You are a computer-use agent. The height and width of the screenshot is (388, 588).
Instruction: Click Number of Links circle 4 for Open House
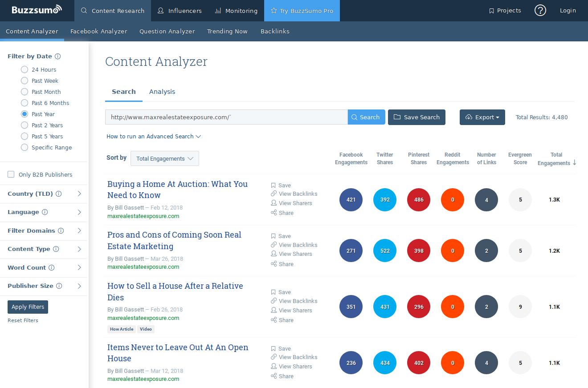coord(486,363)
